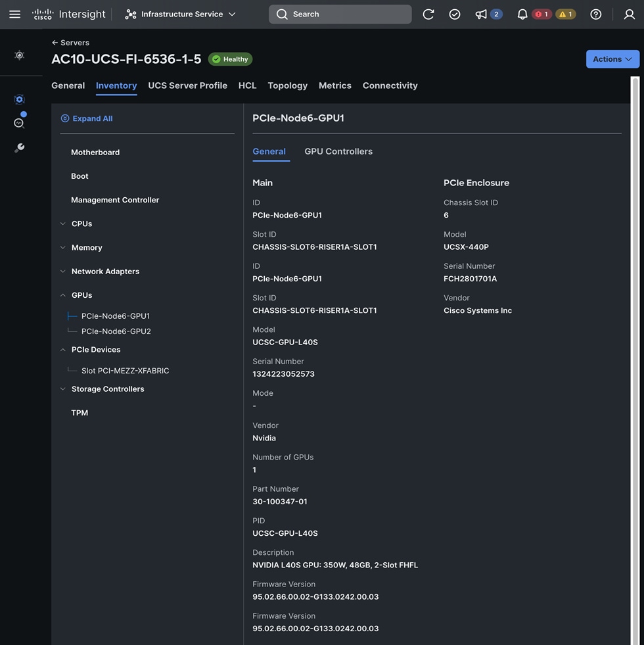Open the Metrics tab
Screen dimensions: 644x645
[335, 85]
